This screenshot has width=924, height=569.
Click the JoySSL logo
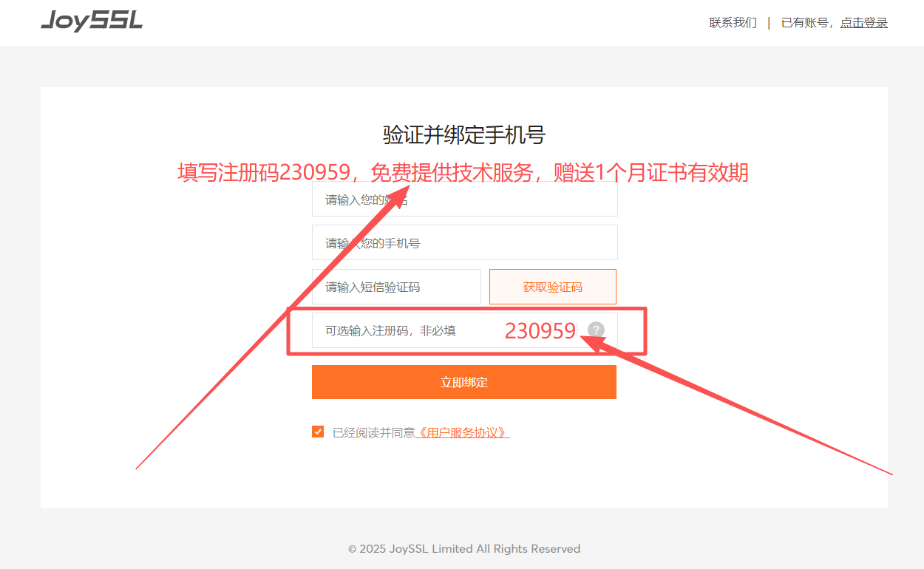point(92,21)
